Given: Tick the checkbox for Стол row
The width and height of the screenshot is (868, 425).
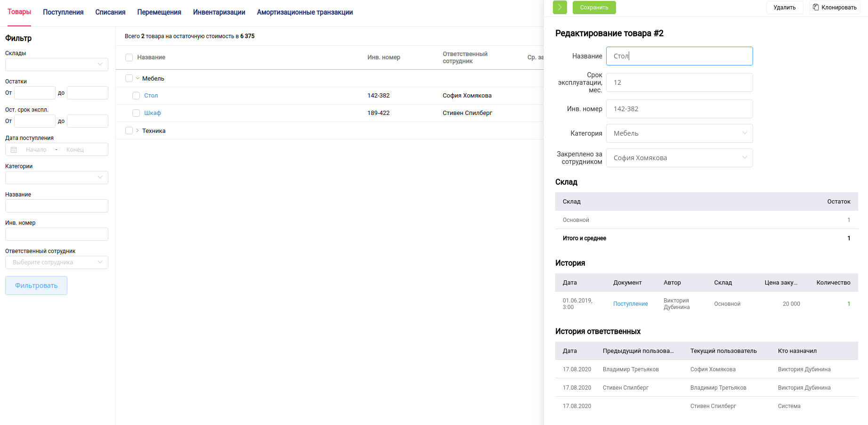Looking at the screenshot, I should (136, 96).
